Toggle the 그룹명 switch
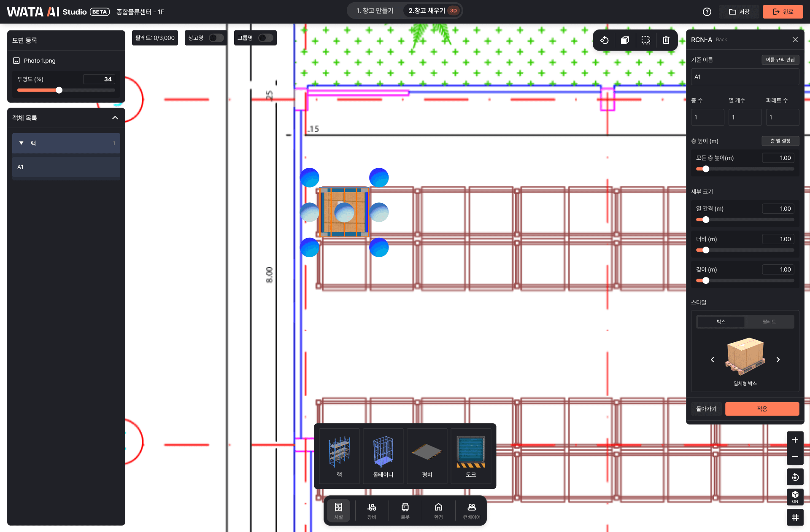 pyautogui.click(x=265, y=38)
